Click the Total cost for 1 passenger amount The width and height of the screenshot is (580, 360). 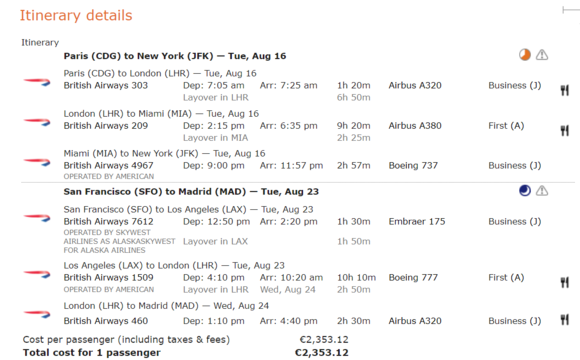(x=321, y=353)
